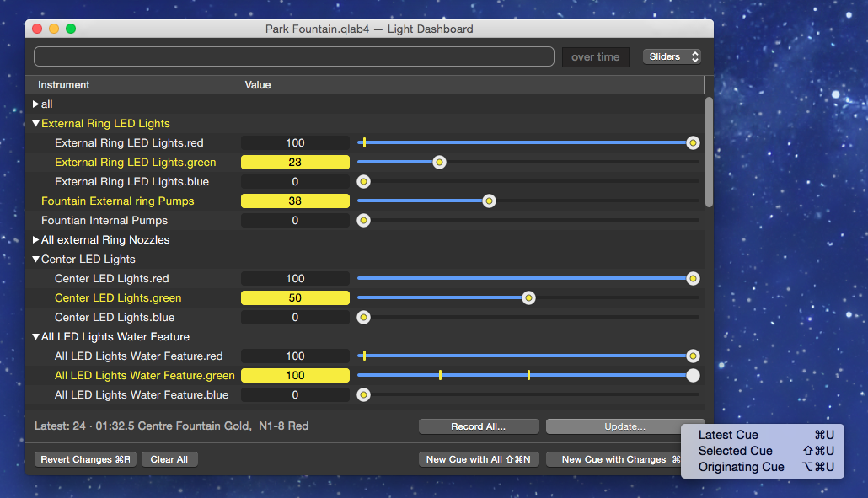Image resolution: width=868 pixels, height=498 pixels.
Task: Click the Record All button
Action: click(x=478, y=426)
